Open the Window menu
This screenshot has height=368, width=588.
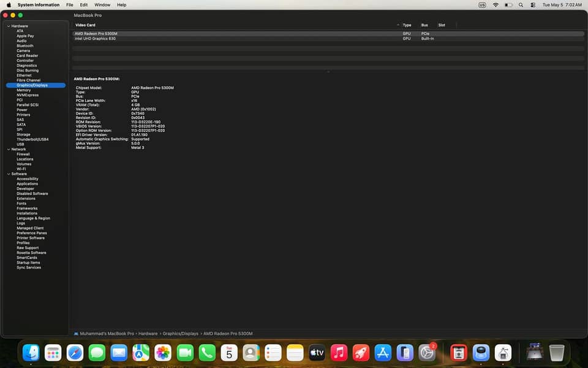102,5
